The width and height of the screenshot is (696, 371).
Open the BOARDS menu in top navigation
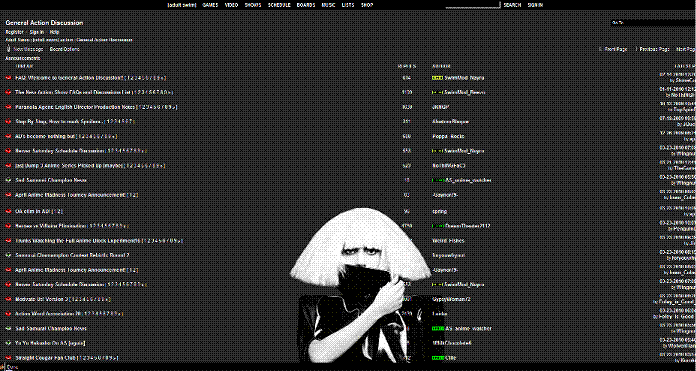(x=306, y=5)
